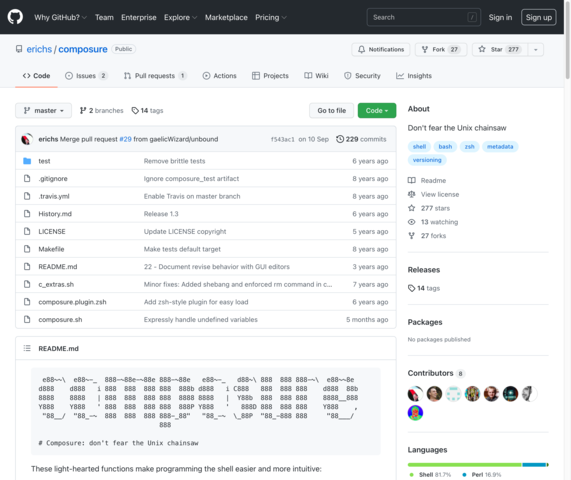
Task: Focus the Search input field
Action: point(424,17)
